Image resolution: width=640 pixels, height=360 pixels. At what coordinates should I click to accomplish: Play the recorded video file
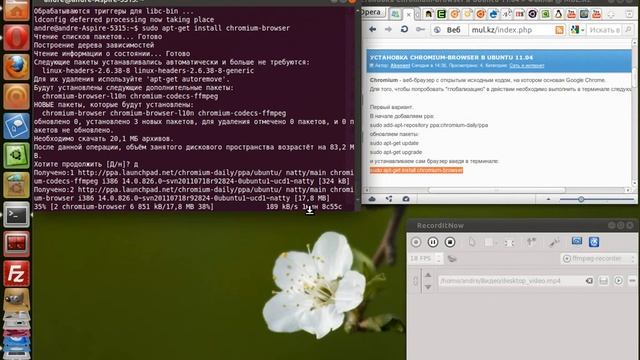pos(618,281)
